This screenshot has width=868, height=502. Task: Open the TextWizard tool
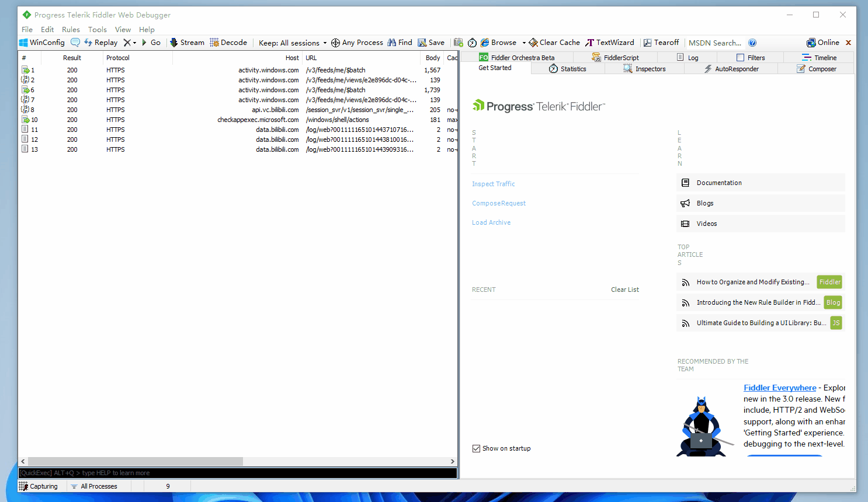pyautogui.click(x=610, y=43)
